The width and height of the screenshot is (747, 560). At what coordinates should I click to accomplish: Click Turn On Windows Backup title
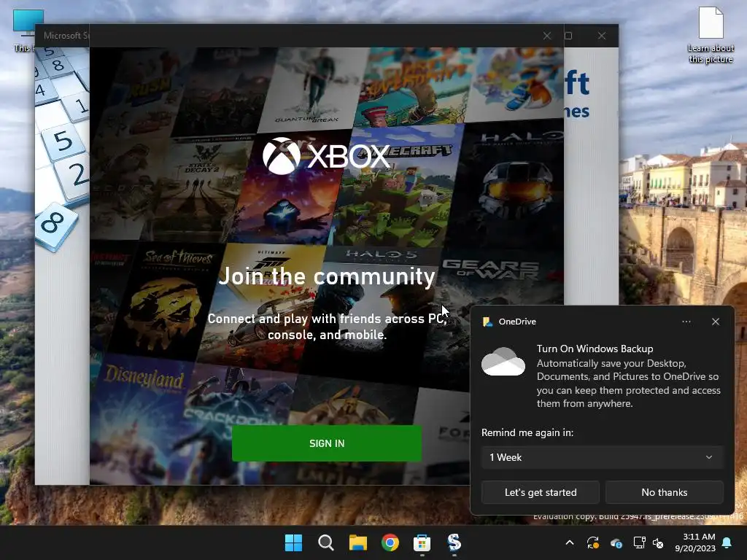595,349
